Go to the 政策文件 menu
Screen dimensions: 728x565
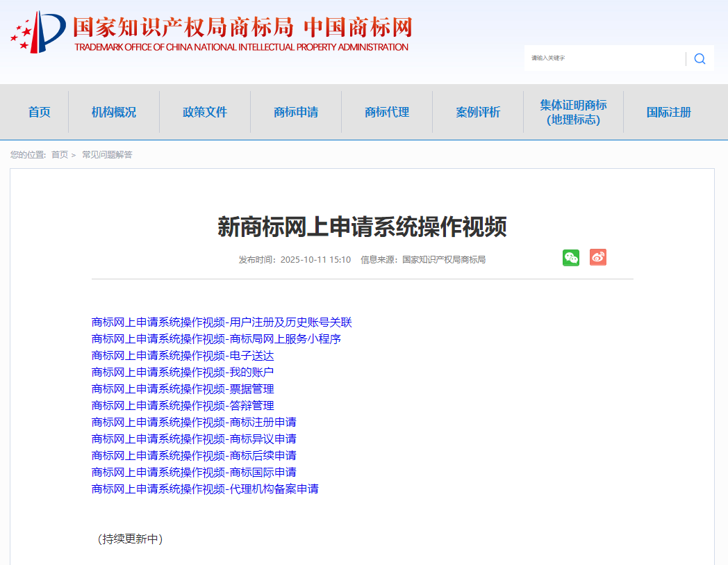pyautogui.click(x=205, y=112)
